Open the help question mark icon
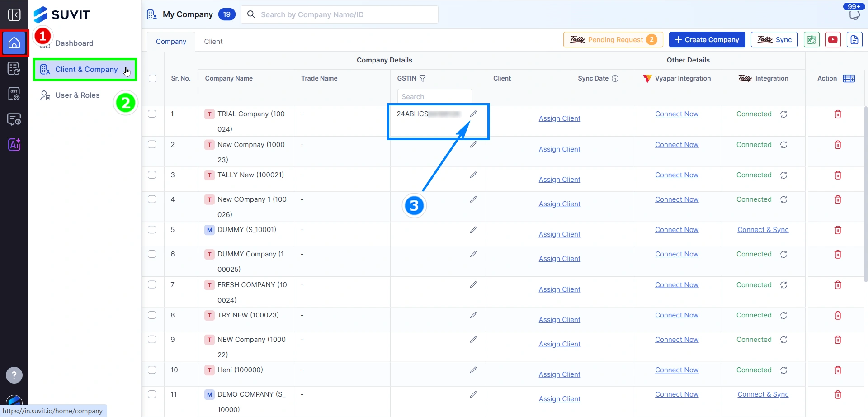Viewport: 868px width, 417px height. [x=14, y=375]
